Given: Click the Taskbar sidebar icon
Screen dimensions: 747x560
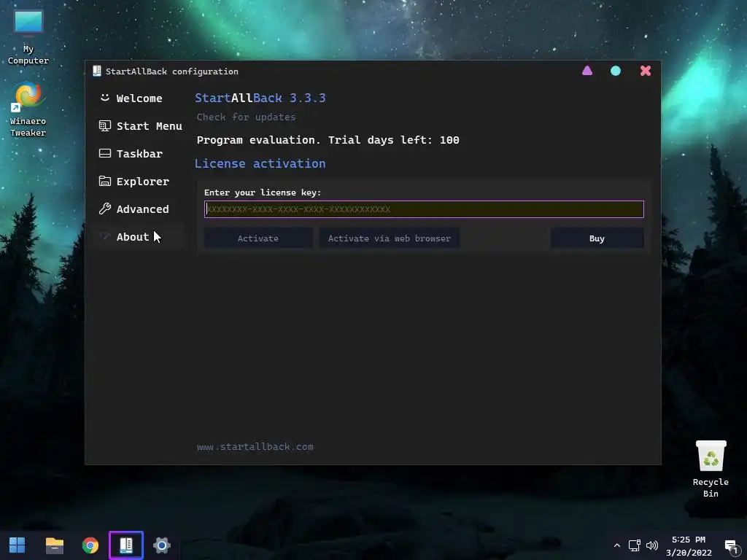Looking at the screenshot, I should click(105, 153).
